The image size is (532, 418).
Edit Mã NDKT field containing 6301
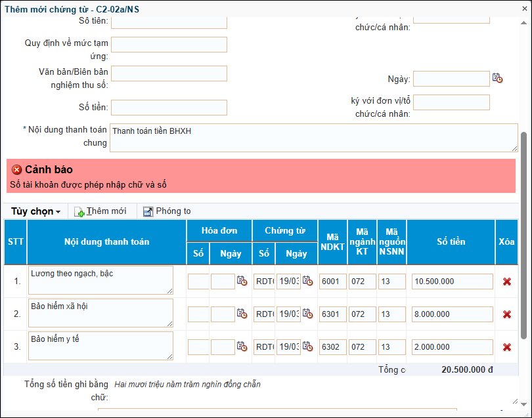pos(332,314)
